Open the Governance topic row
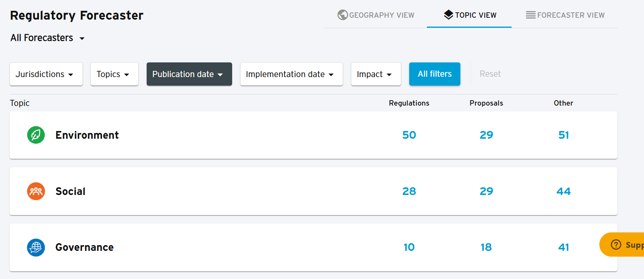644x279 pixels. pyautogui.click(x=313, y=247)
